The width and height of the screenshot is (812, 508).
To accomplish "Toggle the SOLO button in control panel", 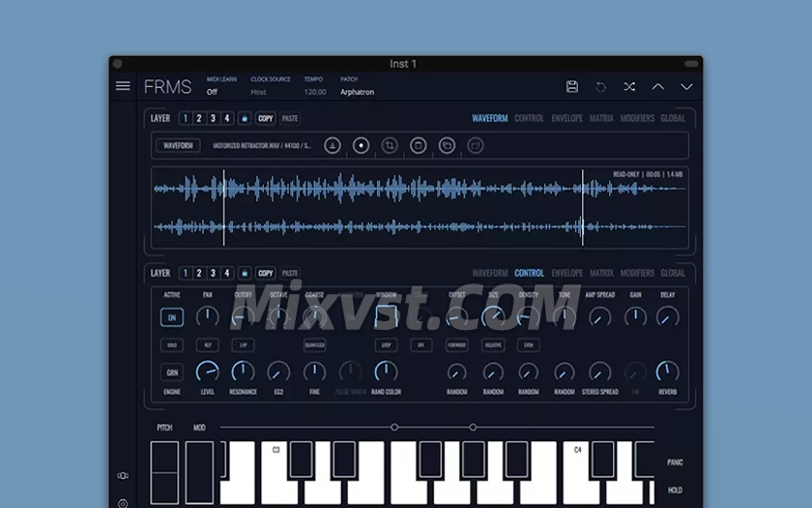I will [172, 344].
